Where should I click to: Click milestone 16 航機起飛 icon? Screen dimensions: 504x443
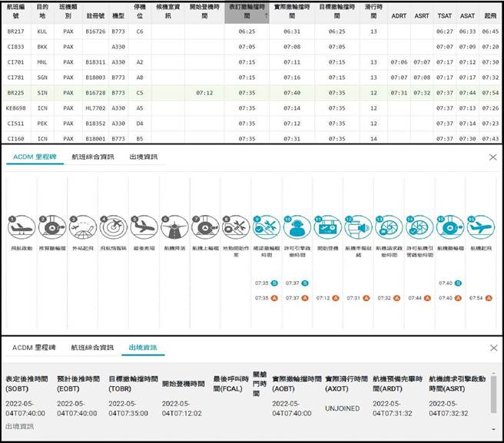(481, 227)
